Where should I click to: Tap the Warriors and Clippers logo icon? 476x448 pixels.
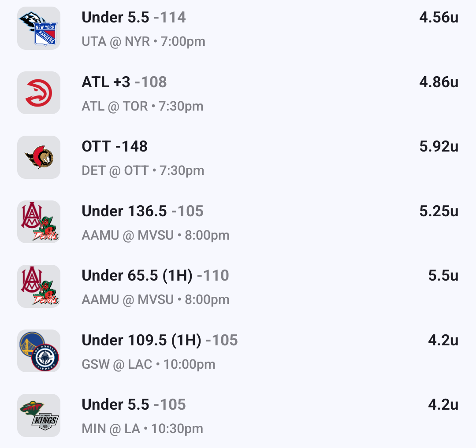(x=39, y=351)
